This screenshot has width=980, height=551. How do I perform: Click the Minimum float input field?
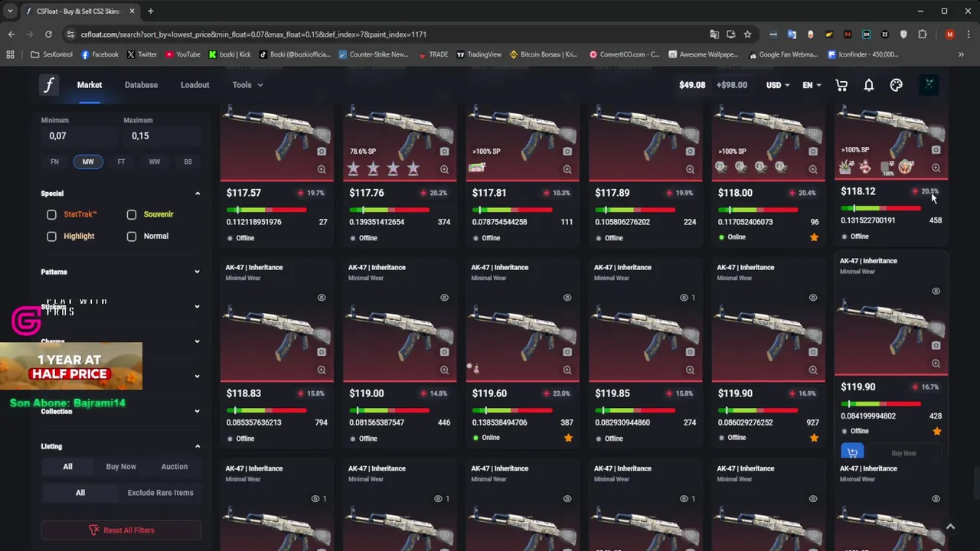tap(79, 135)
